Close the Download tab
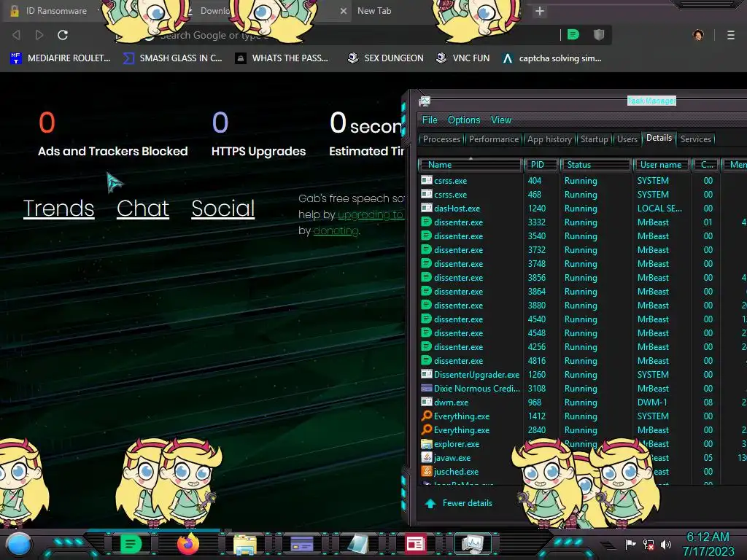747x560 pixels. coord(344,11)
